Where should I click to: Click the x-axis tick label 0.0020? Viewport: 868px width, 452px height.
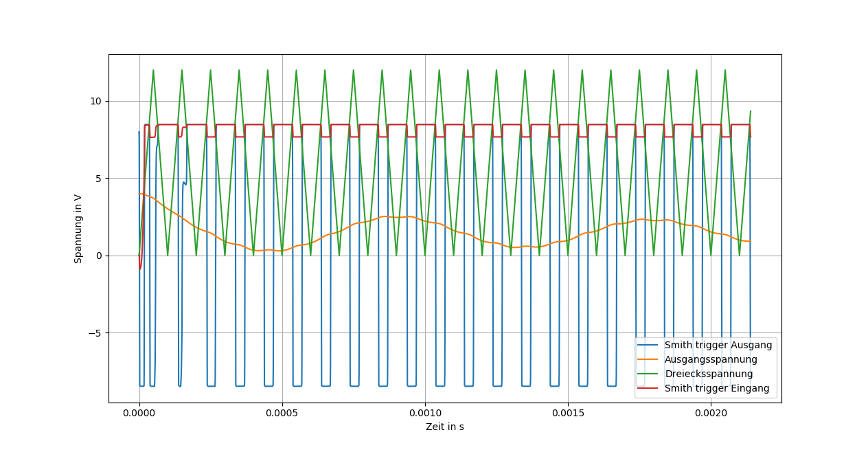(x=711, y=413)
